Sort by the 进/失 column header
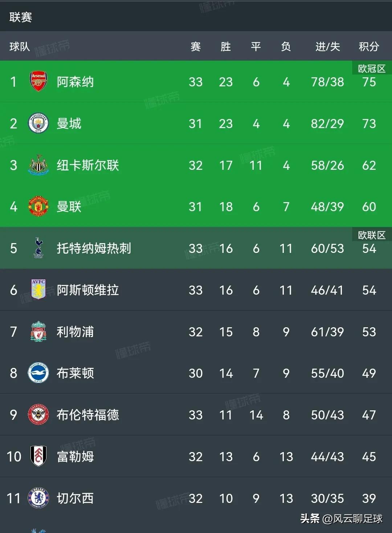The image size is (392, 533). point(327,46)
